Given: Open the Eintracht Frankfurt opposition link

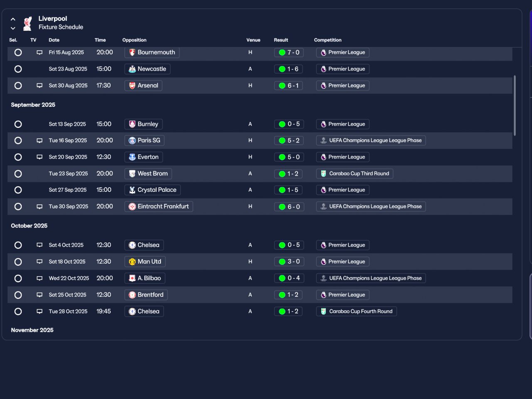Looking at the screenshot, I should coord(159,206).
